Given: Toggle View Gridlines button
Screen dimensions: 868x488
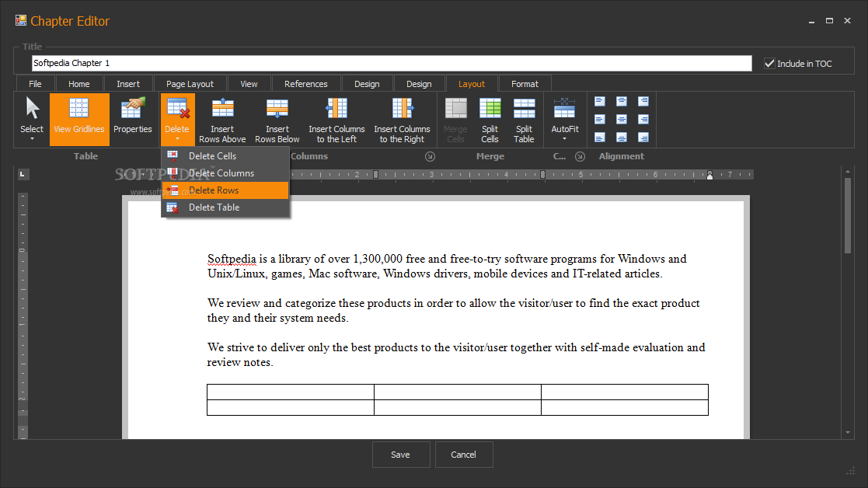Looking at the screenshot, I should click(79, 119).
